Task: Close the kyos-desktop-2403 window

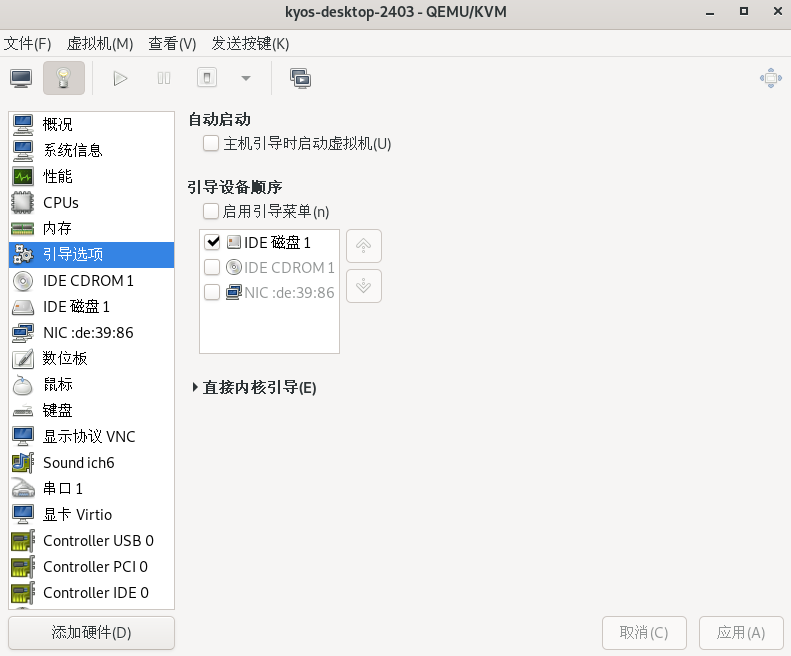Action: coord(777,11)
